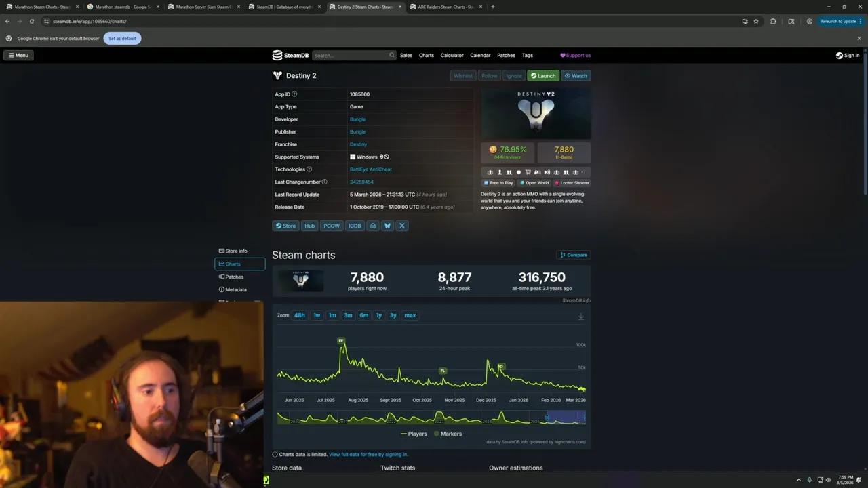Switch to the Patches sidebar tab

pos(239,277)
